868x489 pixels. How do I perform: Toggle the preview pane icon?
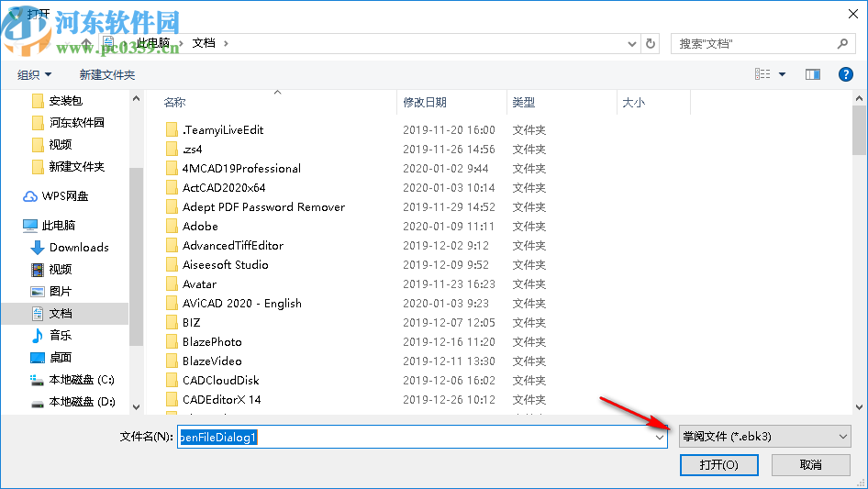[x=813, y=74]
